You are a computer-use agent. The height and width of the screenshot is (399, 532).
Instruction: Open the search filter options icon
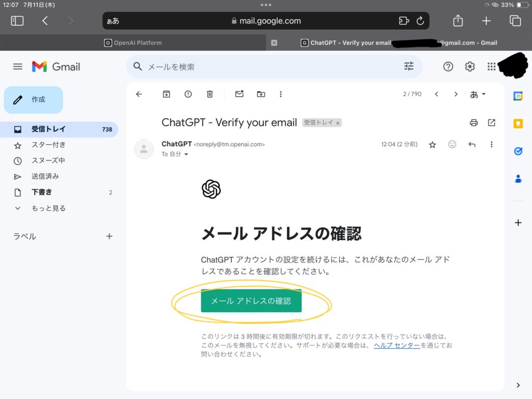(409, 66)
